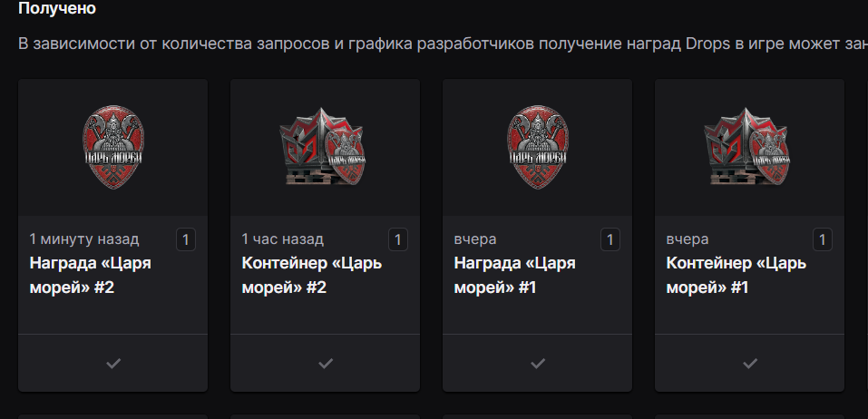Image resolution: width=868 pixels, height=419 pixels.
Task: Click the "Получено" section heading
Action: [57, 9]
